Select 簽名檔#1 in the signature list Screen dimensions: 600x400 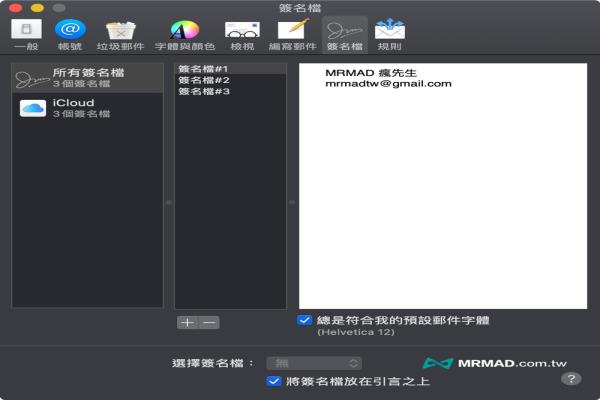click(230, 69)
